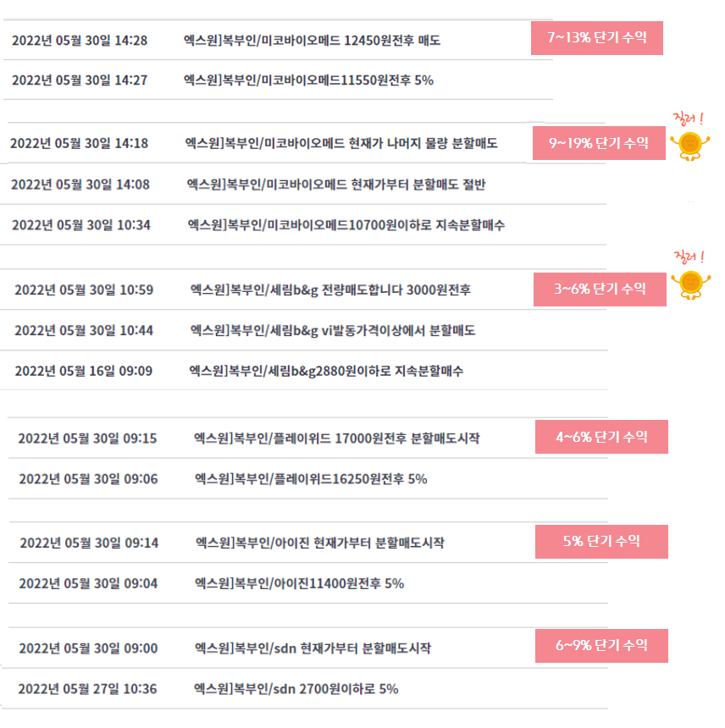Click the smiling mascot beside 3~6% badge
The height and width of the screenshot is (728, 725).
tap(690, 284)
